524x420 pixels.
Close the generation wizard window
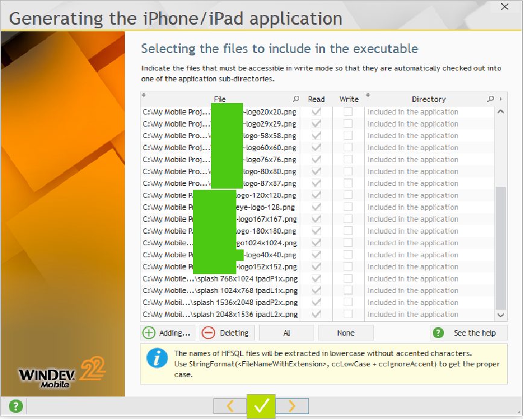coord(505,7)
